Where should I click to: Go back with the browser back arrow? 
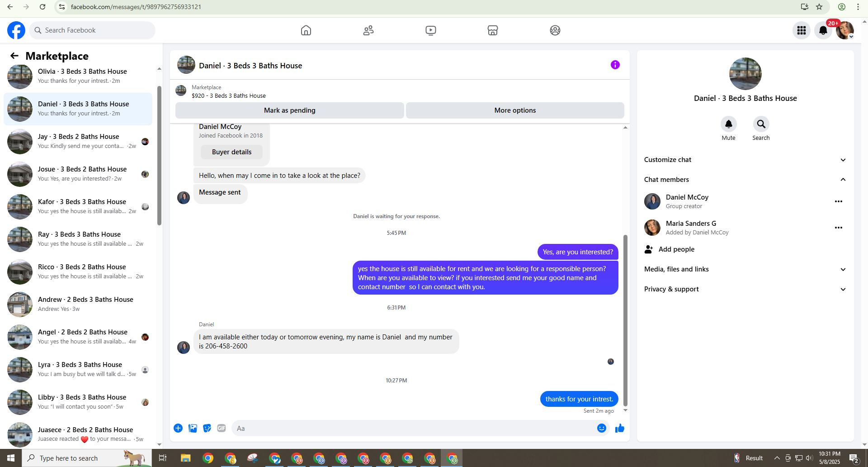pyautogui.click(x=10, y=7)
